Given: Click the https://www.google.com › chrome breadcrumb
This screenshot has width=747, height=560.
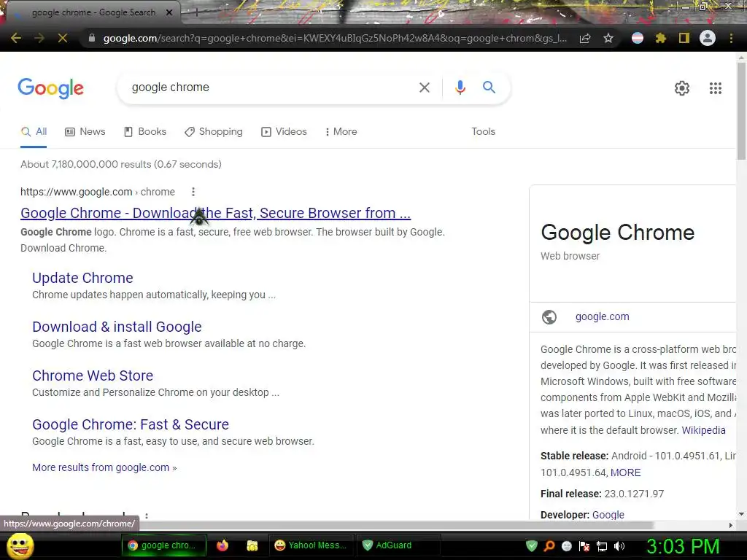Looking at the screenshot, I should [x=98, y=192].
